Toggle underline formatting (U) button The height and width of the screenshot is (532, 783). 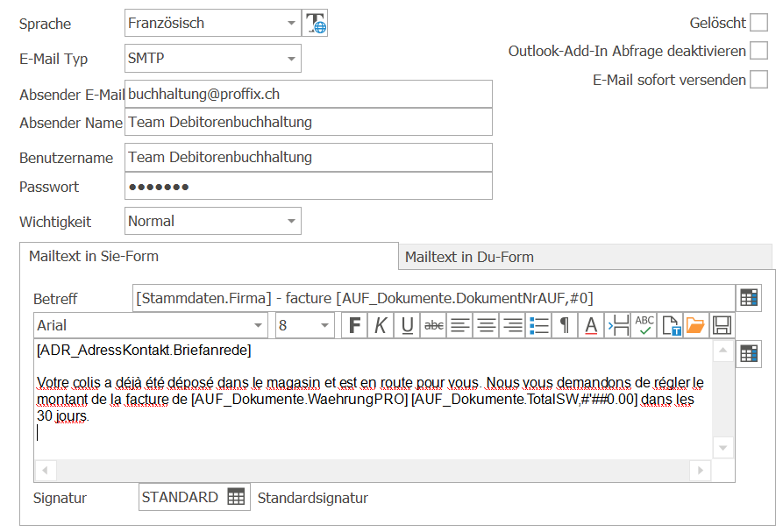coord(407,325)
